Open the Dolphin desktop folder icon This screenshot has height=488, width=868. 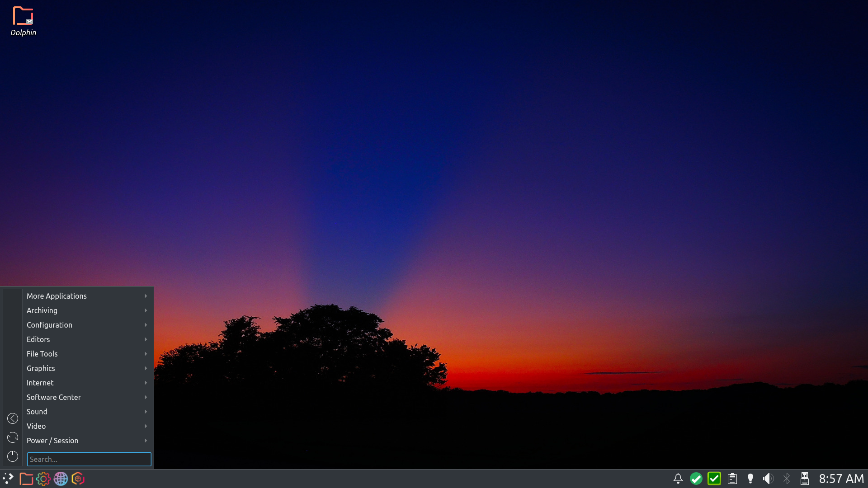(23, 16)
